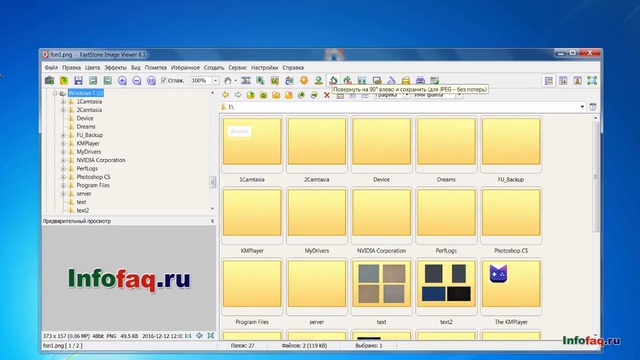Click the go up one folder icon
640x360 pixels.
pos(251,95)
